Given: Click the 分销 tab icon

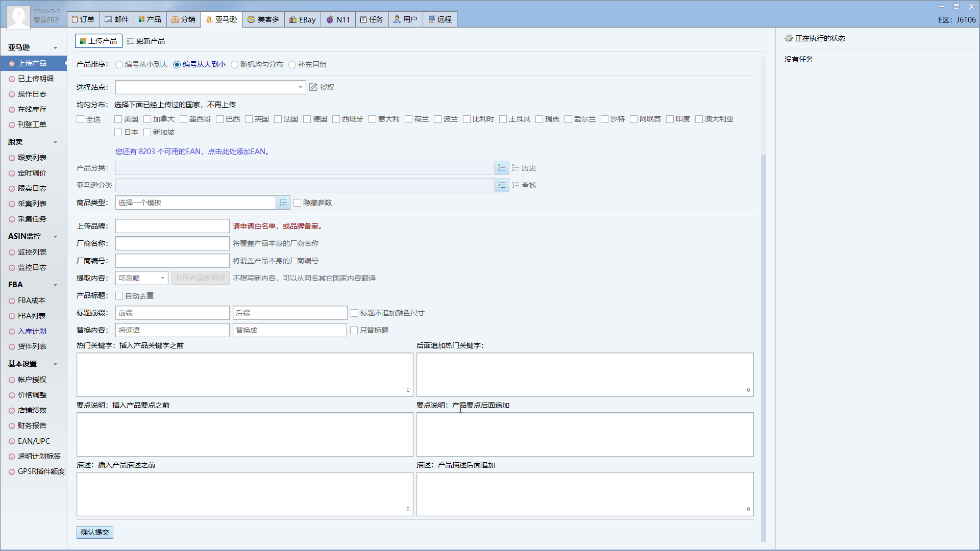Looking at the screenshot, I should pyautogui.click(x=175, y=19).
